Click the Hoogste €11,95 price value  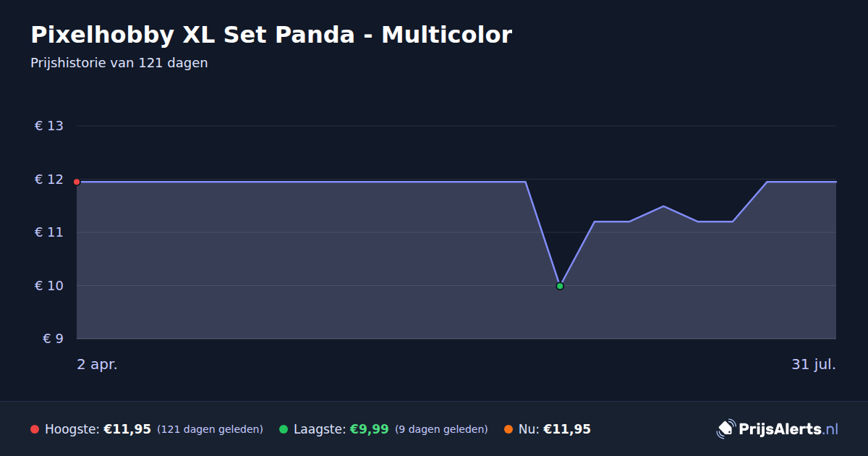127,429
